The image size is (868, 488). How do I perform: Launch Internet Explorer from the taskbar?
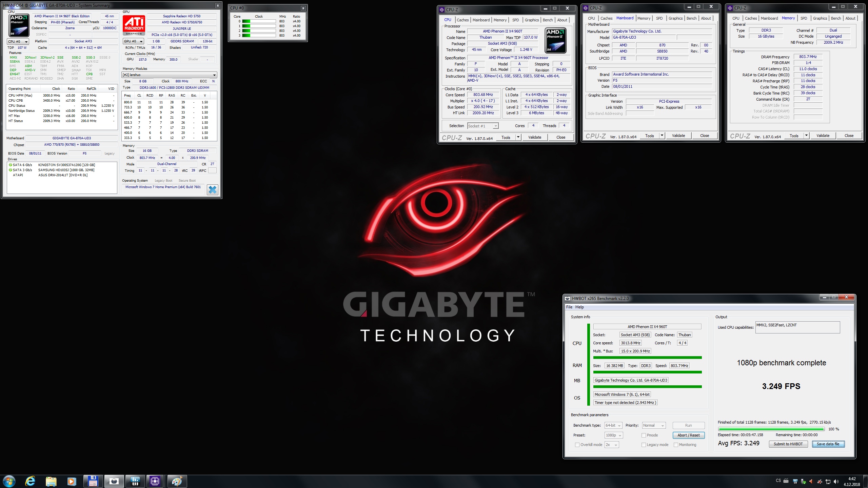(30, 481)
